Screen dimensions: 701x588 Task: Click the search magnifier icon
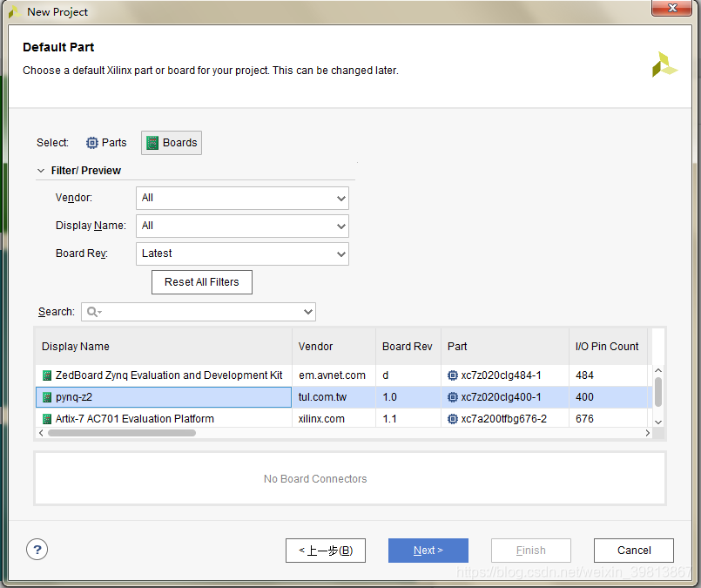click(94, 312)
